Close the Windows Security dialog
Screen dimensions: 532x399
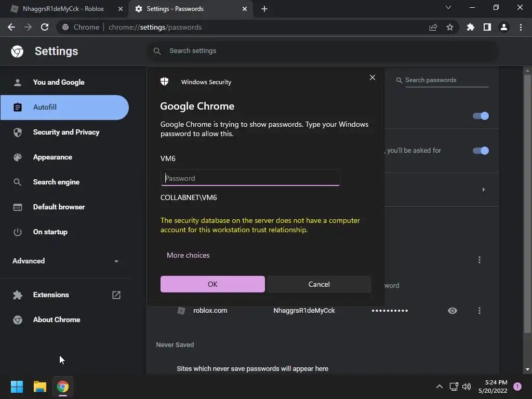372,78
